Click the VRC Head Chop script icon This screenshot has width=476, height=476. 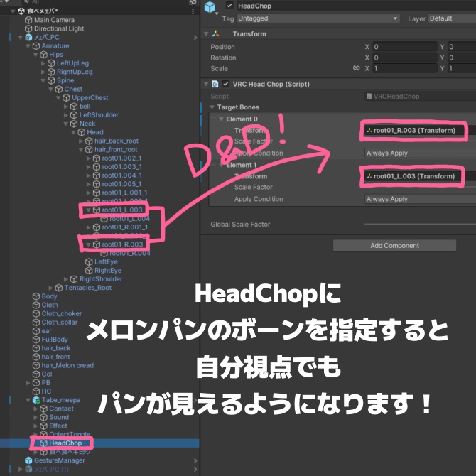click(215, 84)
